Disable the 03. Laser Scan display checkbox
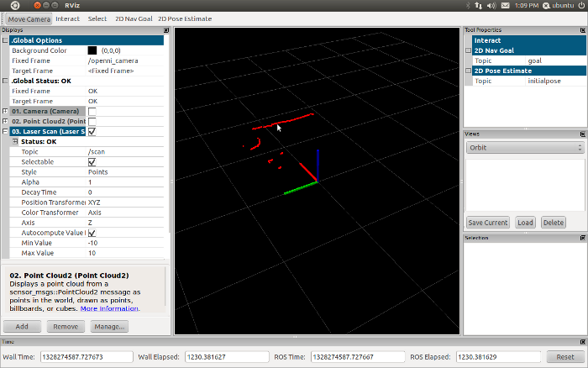Viewport: 588px width, 368px height. coord(92,132)
